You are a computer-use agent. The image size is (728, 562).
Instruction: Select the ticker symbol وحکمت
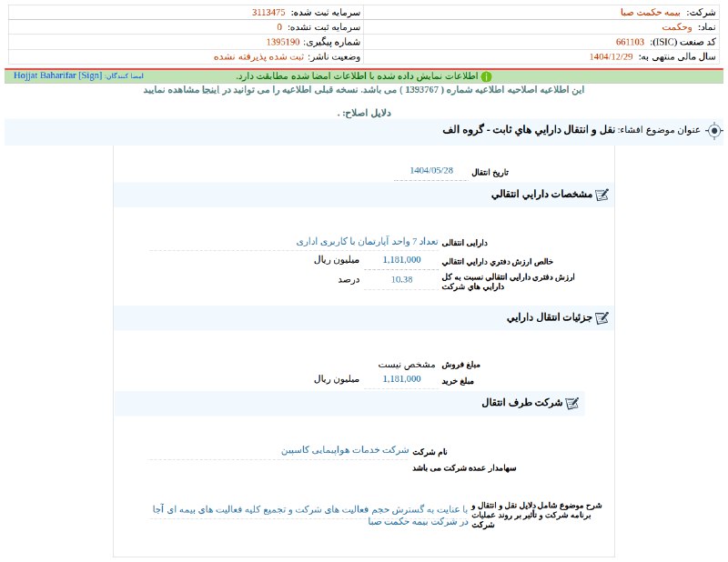677,27
